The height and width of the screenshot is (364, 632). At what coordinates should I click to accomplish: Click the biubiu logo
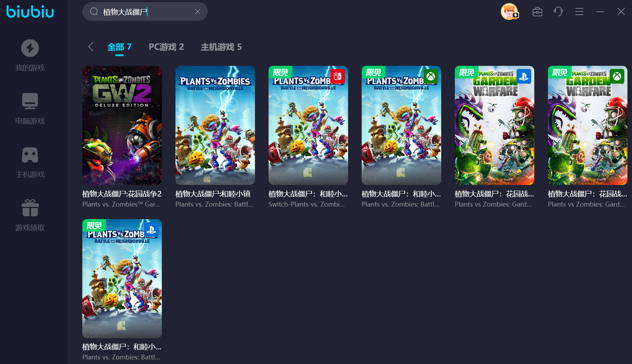tap(30, 12)
